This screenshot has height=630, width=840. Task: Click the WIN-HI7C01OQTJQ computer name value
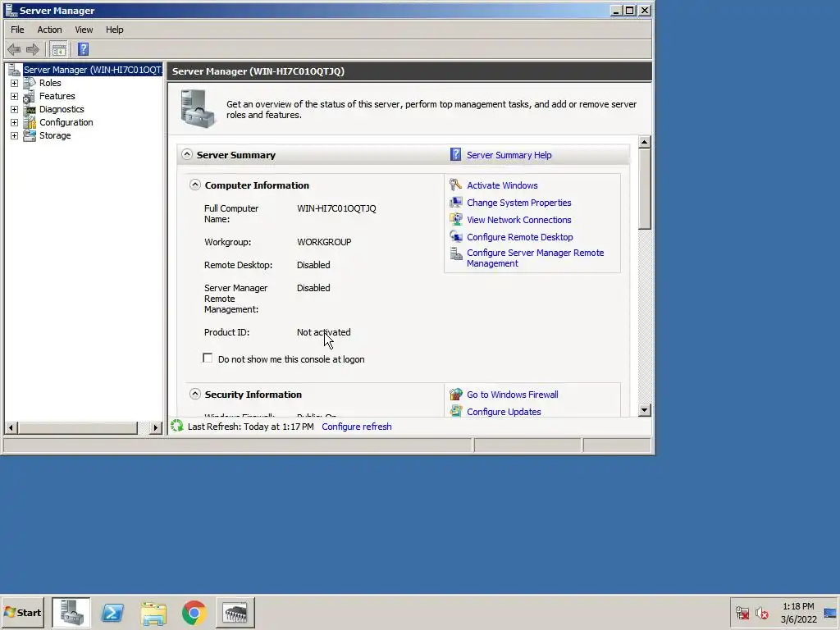point(336,208)
